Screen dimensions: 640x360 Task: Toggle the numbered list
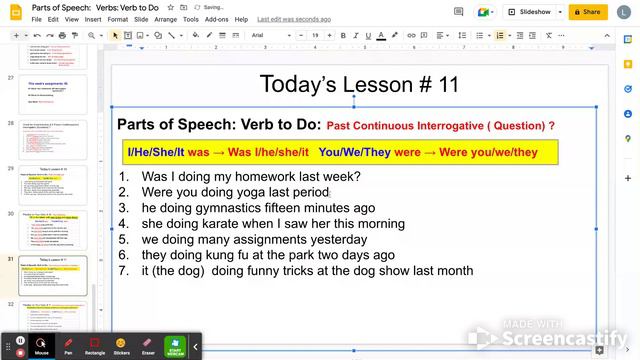coord(500,36)
